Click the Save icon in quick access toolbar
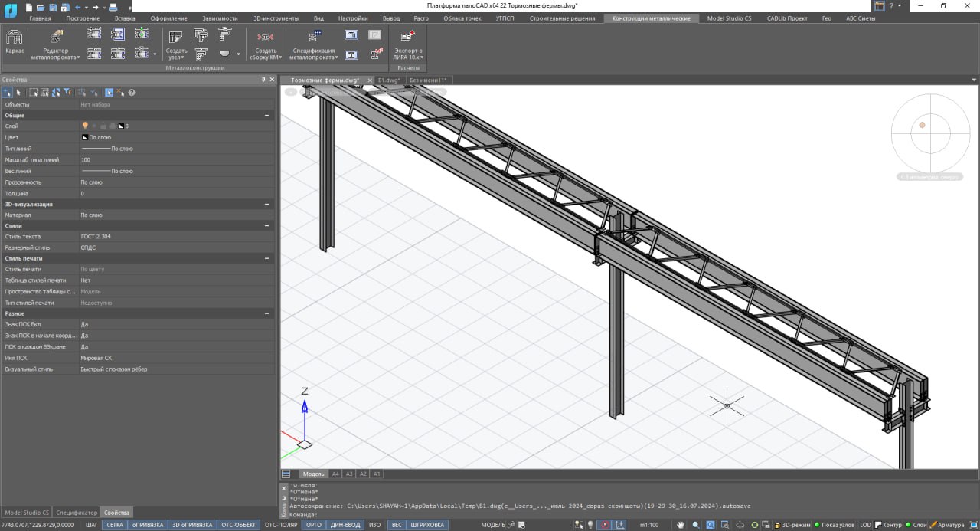 [51, 7]
